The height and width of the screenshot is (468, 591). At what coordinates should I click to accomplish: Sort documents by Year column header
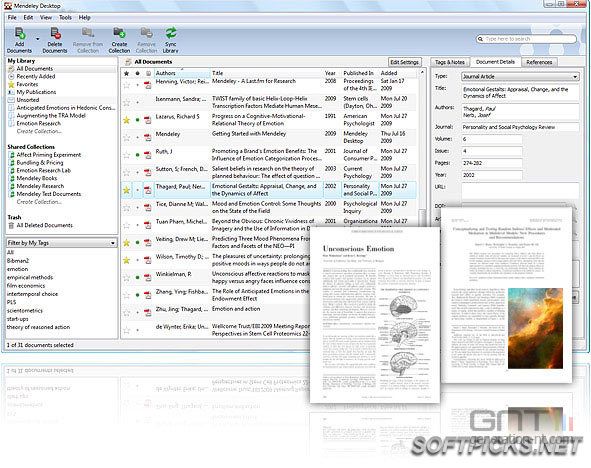click(x=331, y=73)
